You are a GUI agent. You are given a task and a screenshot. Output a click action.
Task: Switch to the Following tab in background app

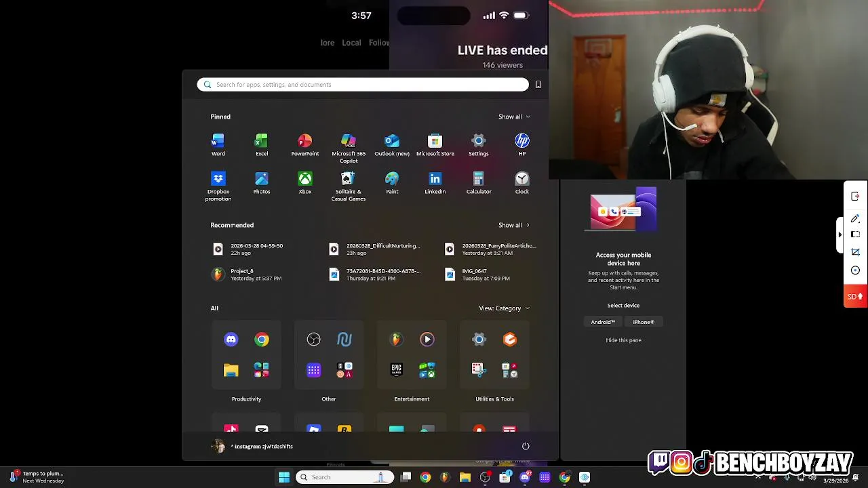point(378,43)
